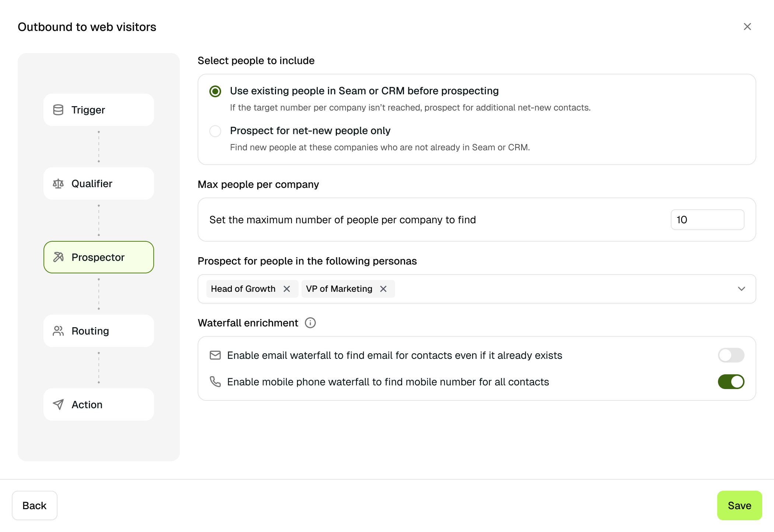The height and width of the screenshot is (532, 774).
Task: Click the Action paper plane icon
Action: 58,405
